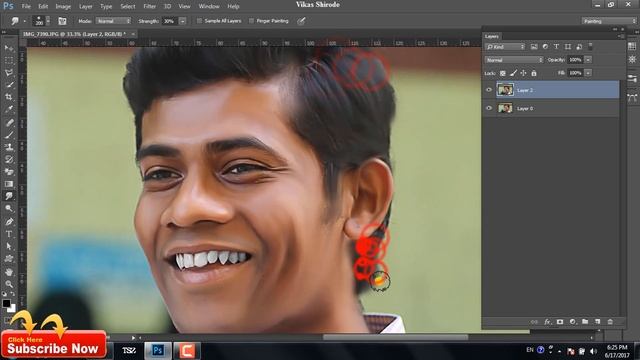Image resolution: width=640 pixels, height=360 pixels.
Task: Select the Healing Brush tool
Action: click(x=9, y=122)
